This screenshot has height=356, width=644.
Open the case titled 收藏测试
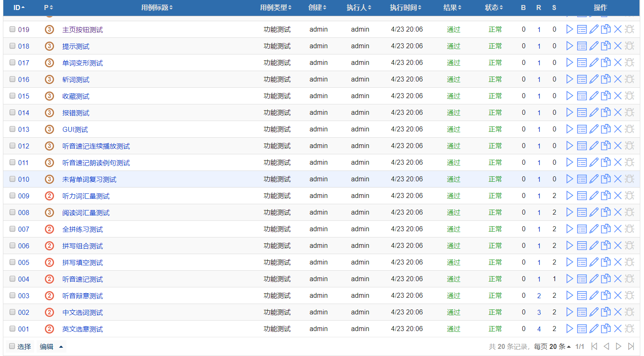pos(76,96)
